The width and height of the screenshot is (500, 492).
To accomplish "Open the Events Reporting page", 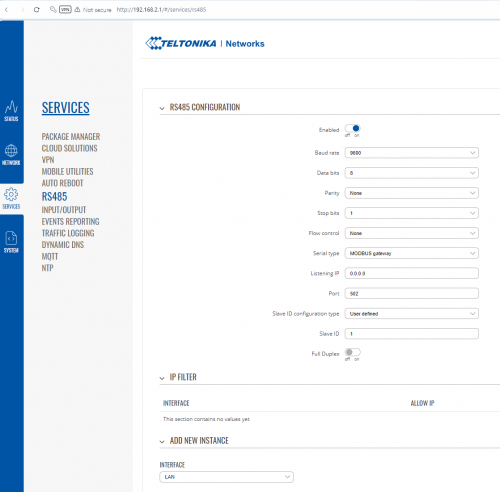I will (x=70, y=221).
